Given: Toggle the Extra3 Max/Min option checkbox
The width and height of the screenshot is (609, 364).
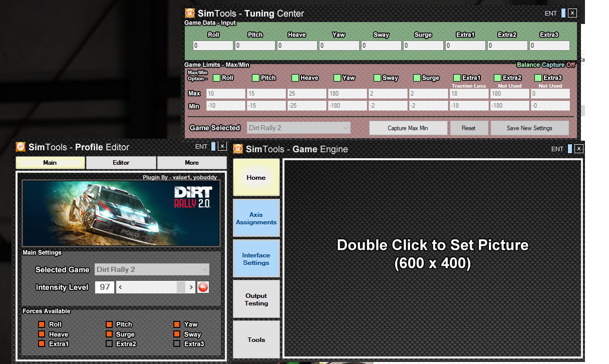Looking at the screenshot, I should tap(538, 78).
